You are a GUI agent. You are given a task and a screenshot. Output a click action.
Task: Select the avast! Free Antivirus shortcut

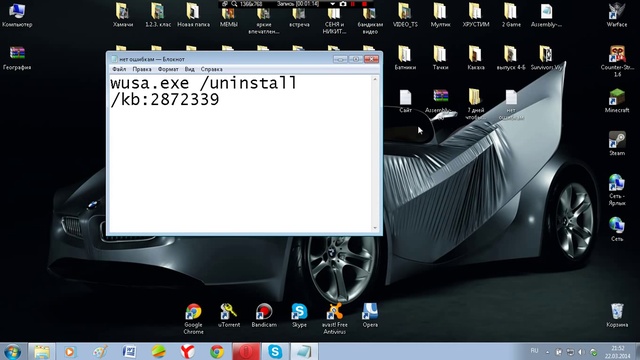(x=335, y=318)
